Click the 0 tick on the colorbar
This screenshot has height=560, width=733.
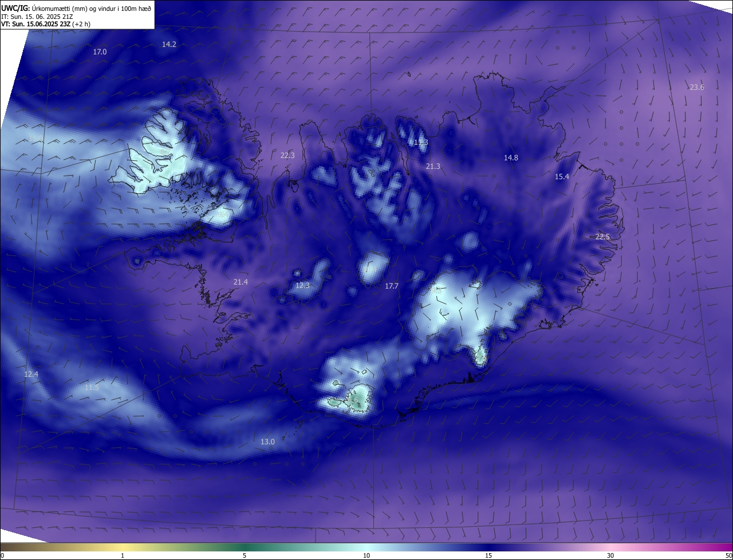[2, 555]
